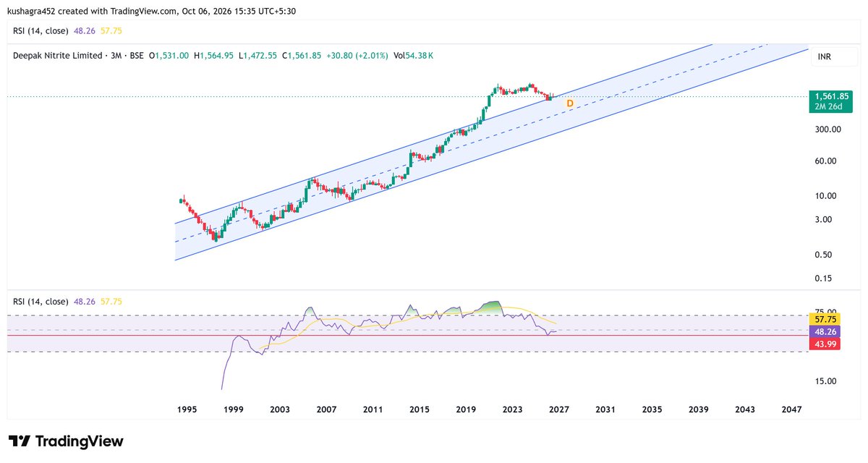Click the 3.00 price axis label

click(825, 219)
